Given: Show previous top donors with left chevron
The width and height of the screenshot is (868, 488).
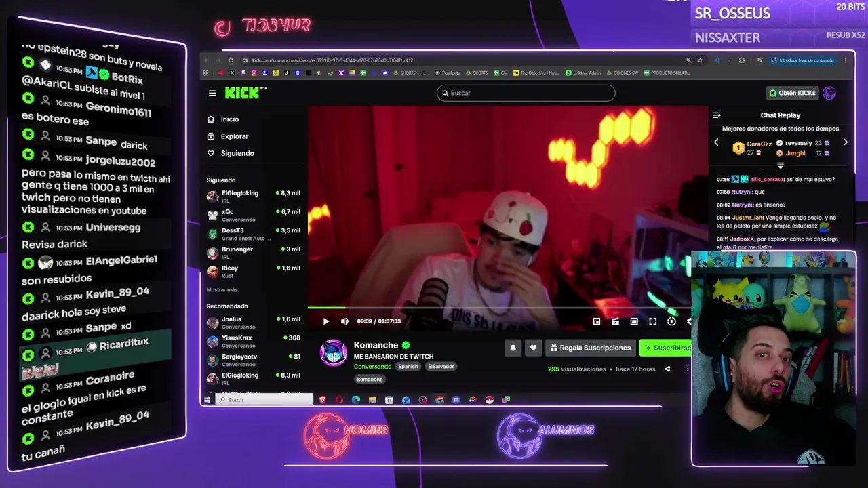Looking at the screenshot, I should (716, 142).
